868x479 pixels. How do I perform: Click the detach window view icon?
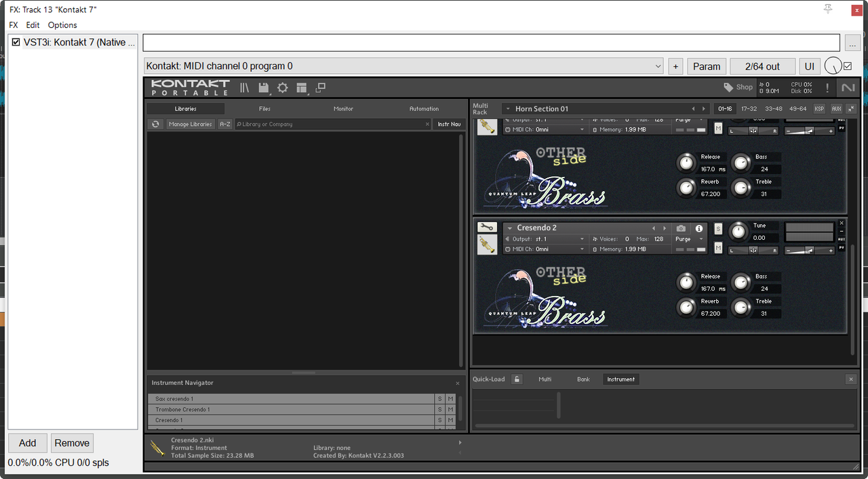pos(321,87)
